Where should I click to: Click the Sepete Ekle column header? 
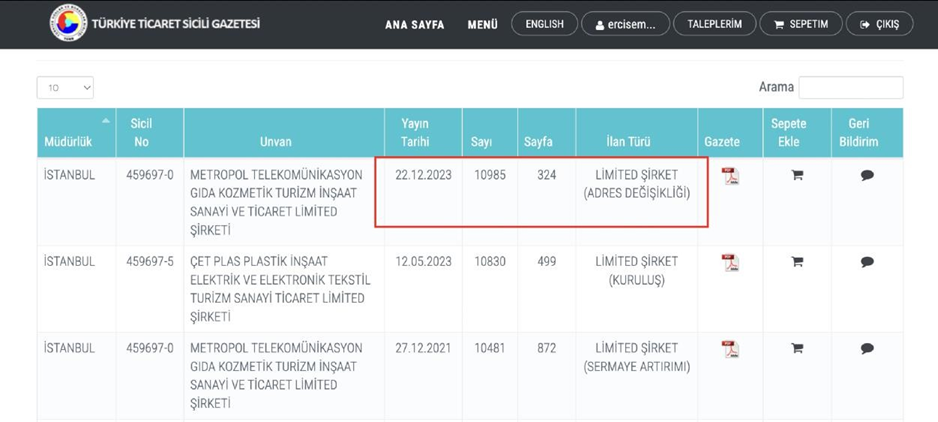pos(797,133)
